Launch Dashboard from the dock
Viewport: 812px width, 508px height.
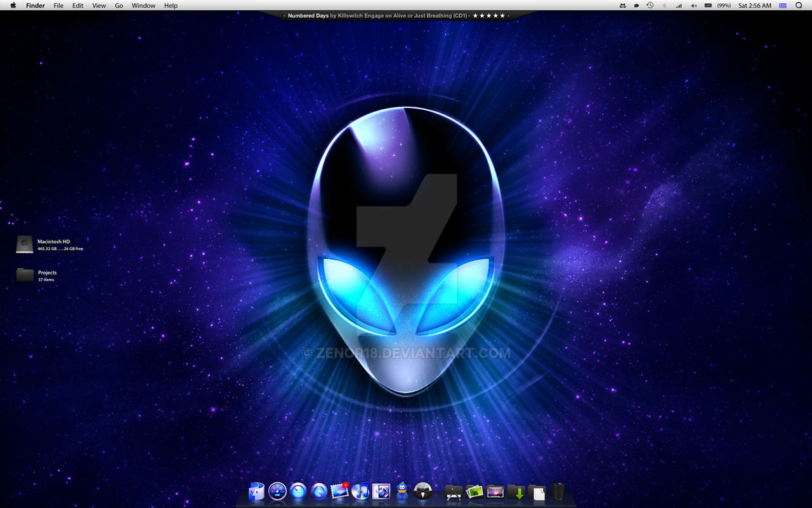[x=278, y=491]
